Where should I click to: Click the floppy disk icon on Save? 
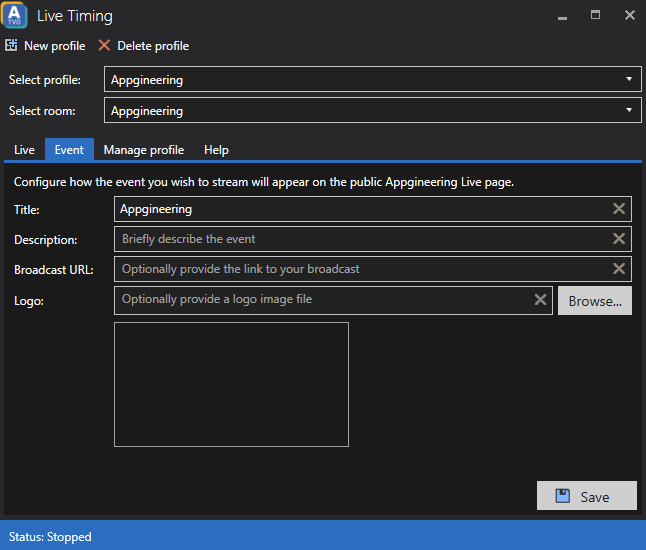coord(563,496)
